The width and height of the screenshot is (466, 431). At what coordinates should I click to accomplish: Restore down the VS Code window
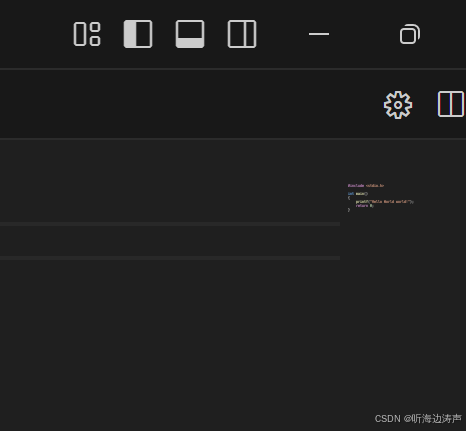410,34
